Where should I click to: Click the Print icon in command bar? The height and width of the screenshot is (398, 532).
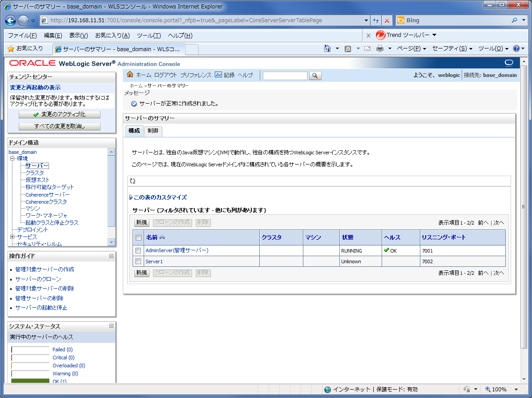[380, 48]
